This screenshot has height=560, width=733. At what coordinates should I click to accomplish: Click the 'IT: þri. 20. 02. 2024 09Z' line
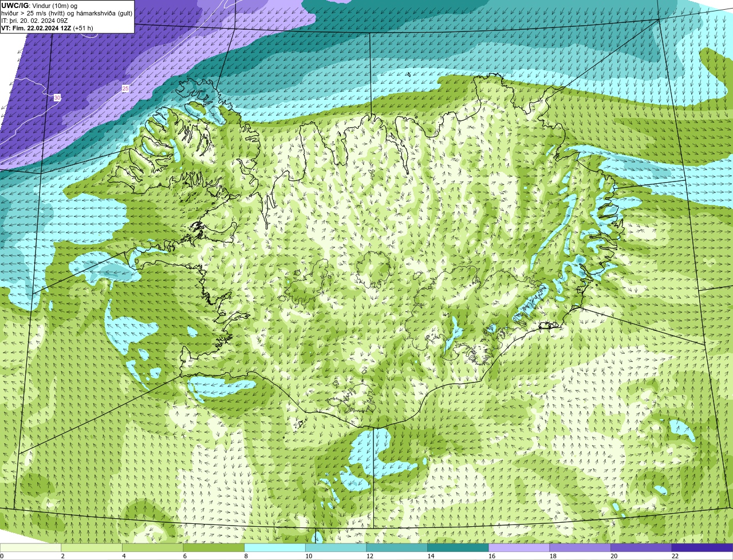pos(34,21)
